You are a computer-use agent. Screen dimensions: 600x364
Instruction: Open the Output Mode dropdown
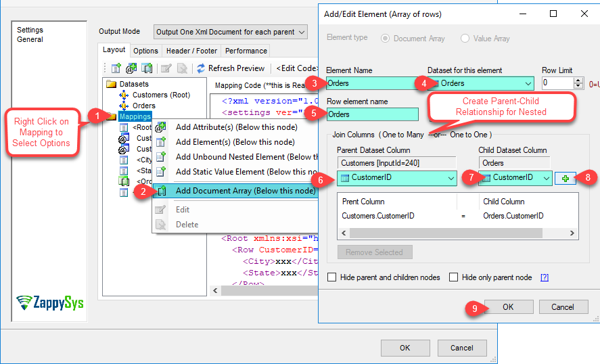coord(302,32)
